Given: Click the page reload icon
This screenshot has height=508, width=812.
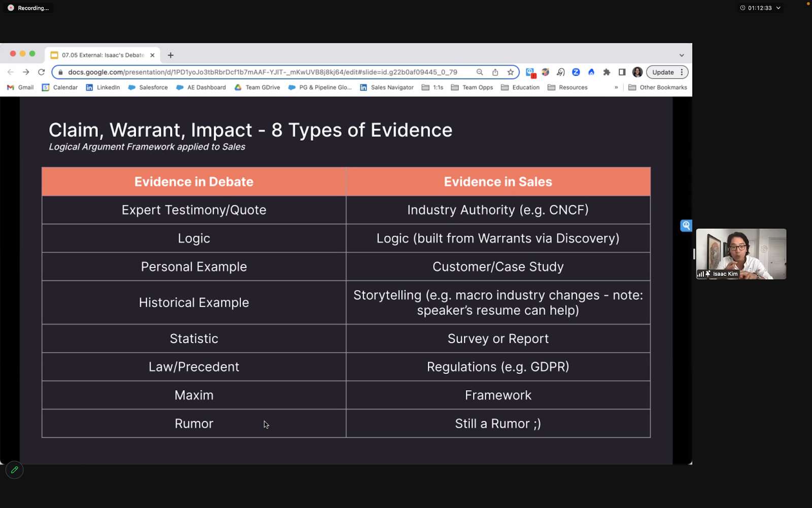Looking at the screenshot, I should click(x=42, y=72).
